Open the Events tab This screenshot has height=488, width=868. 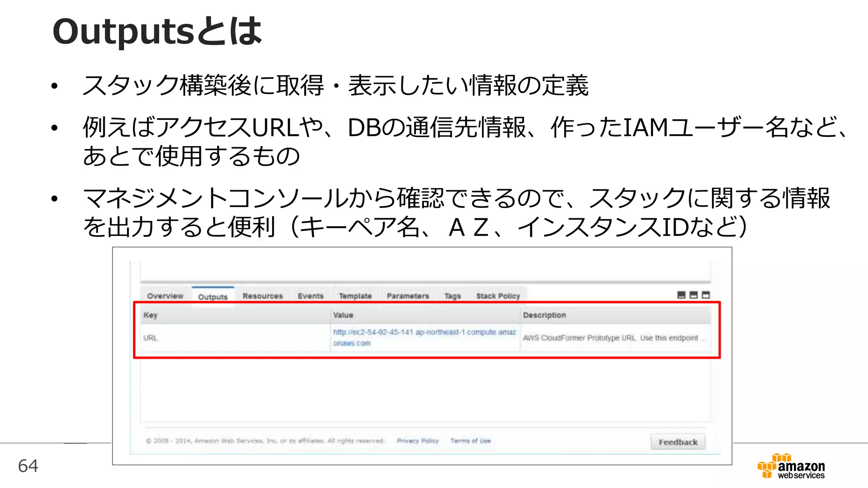310,296
